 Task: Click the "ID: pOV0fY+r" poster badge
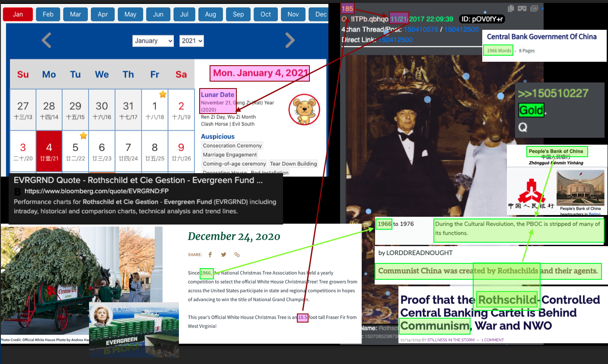point(481,19)
